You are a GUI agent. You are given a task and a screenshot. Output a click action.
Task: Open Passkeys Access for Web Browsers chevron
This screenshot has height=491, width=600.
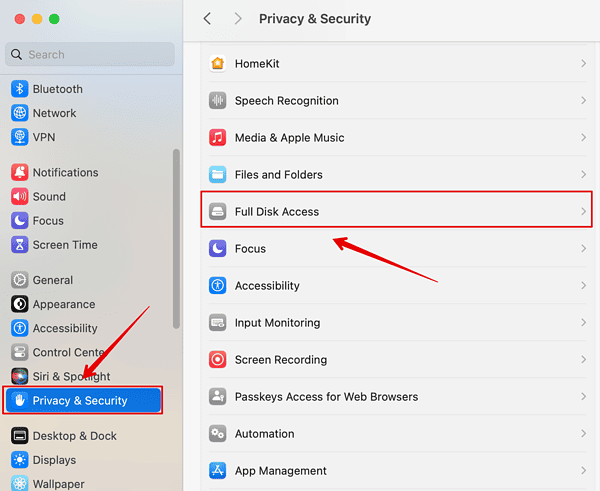coord(583,397)
